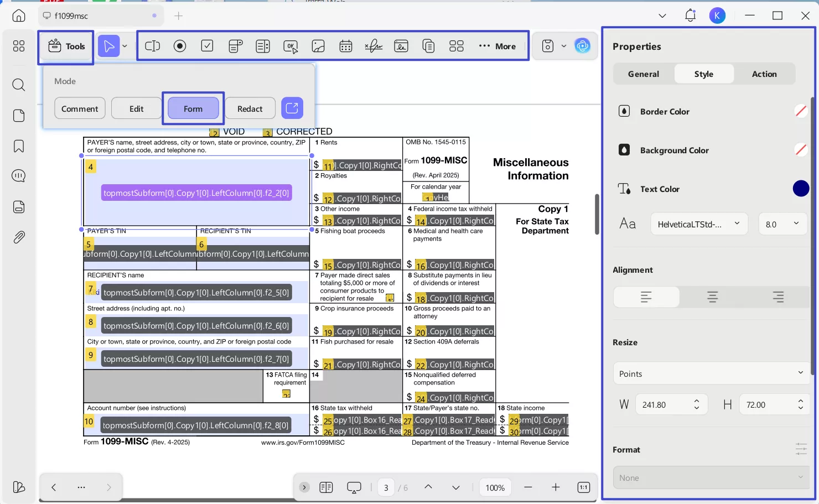This screenshot has width=819, height=504.
Task: Insert a Digital Signature field
Action: tap(401, 46)
